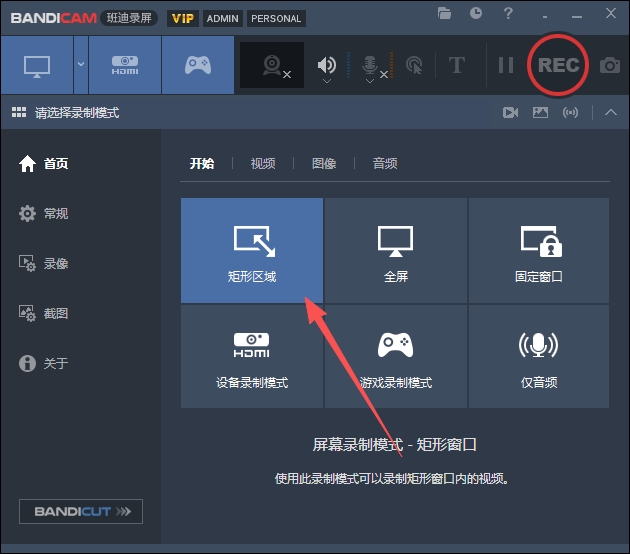Switch to the 视频 tab
This screenshot has width=630, height=554.
[x=263, y=164]
